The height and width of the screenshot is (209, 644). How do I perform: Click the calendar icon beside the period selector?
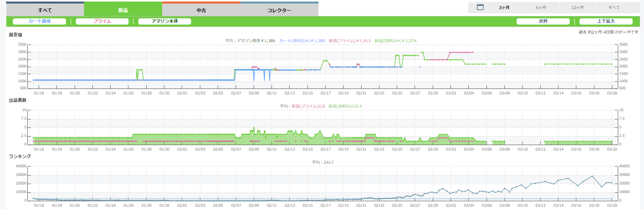[x=480, y=7]
